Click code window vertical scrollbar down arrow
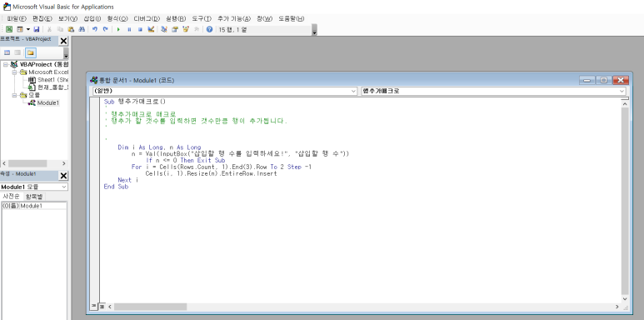This screenshot has width=644, height=320. pos(625,299)
